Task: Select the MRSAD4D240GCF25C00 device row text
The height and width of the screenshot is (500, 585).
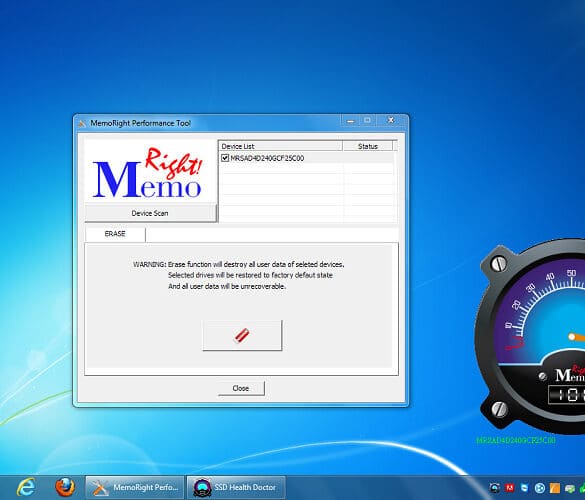Action: 267,158
